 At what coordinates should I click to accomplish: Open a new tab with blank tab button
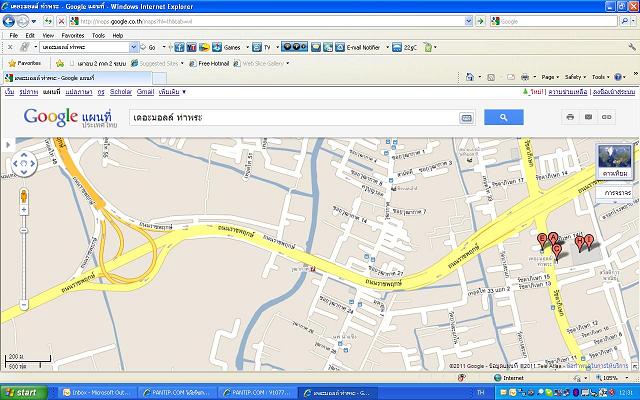[159, 78]
